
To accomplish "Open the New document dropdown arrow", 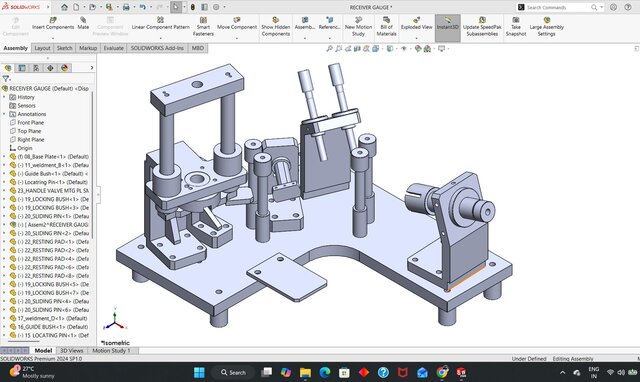I will pyautogui.click(x=83, y=7).
